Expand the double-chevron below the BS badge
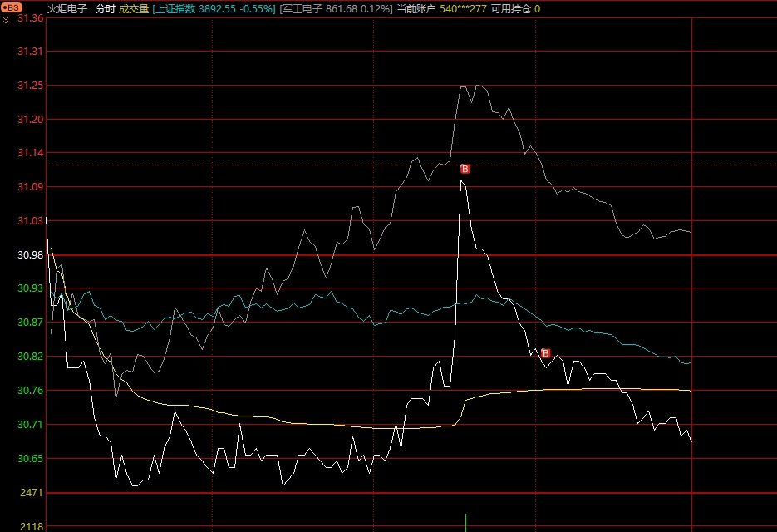The width and height of the screenshot is (777, 532). coord(6,20)
